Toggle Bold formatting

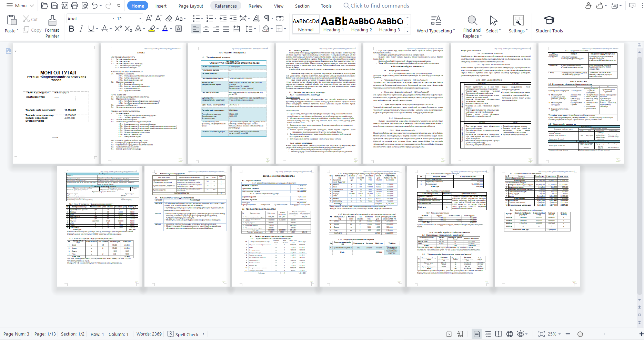click(x=71, y=29)
